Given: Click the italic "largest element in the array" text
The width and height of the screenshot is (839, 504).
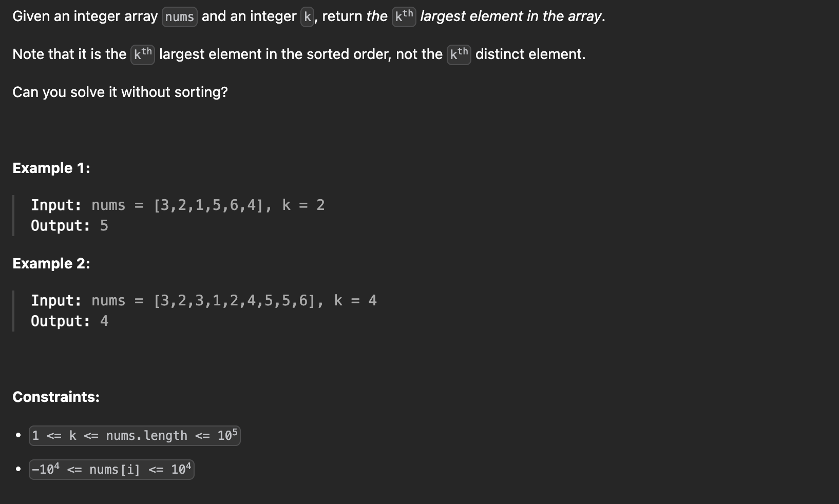Looking at the screenshot, I should click(510, 16).
